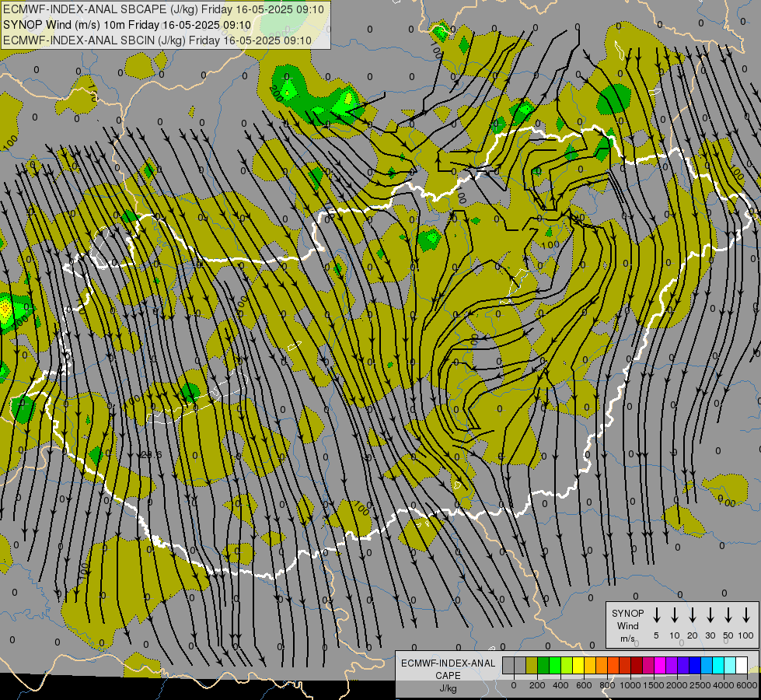This screenshot has width=761, height=700.
Task: Click the 600 value on CAPE scale
Action: 584,685
